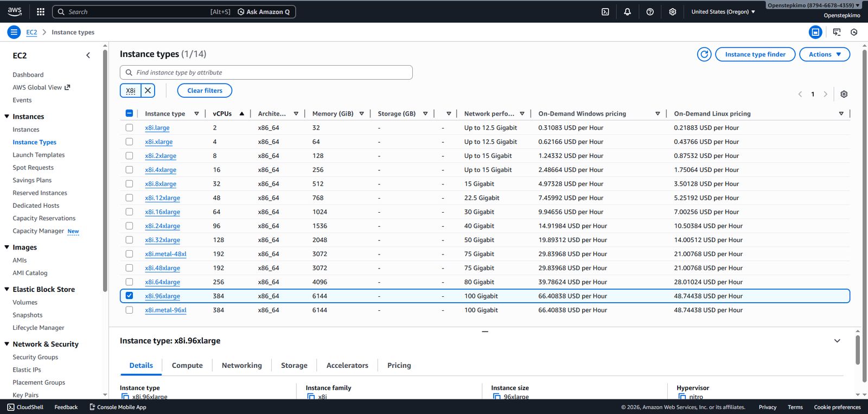Select the x8i.large row checkbox
868x414 pixels.
point(129,128)
